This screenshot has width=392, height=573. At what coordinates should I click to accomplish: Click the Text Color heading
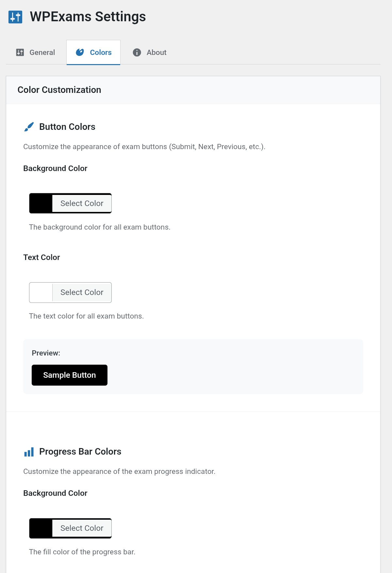click(41, 257)
